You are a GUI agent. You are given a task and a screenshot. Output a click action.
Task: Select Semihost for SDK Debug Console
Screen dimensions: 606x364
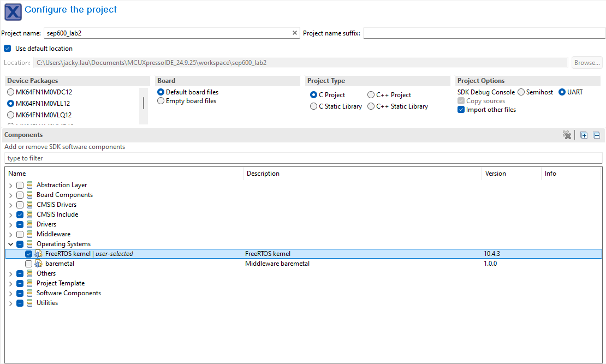(521, 92)
